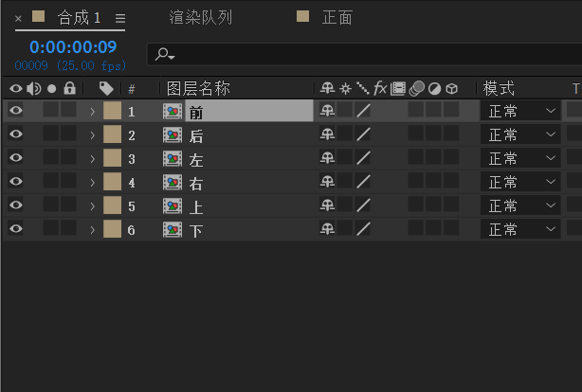Toggle visibility of layer 下
Image resolution: width=582 pixels, height=392 pixels.
[x=15, y=229]
